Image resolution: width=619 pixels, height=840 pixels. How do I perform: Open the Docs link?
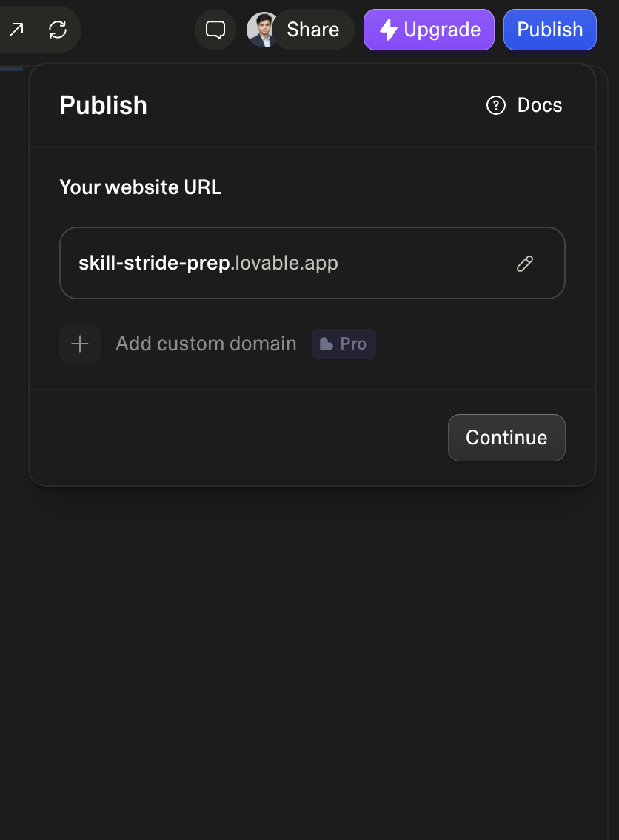(540, 105)
